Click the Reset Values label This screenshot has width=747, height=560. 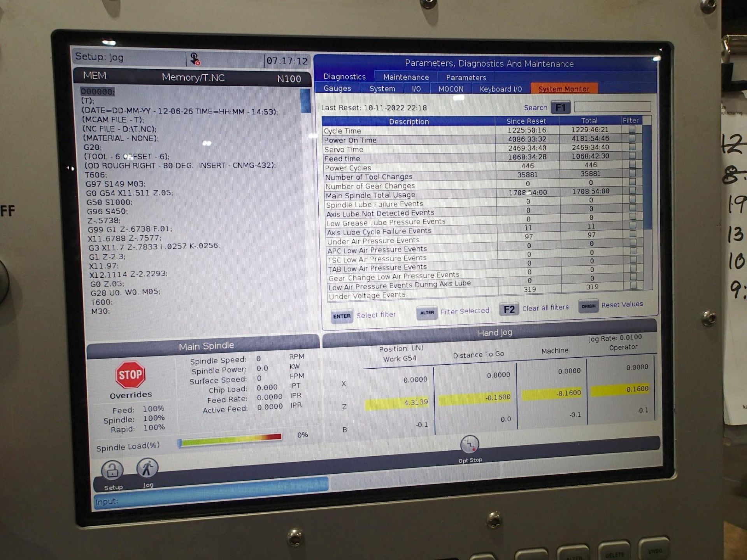point(622,304)
